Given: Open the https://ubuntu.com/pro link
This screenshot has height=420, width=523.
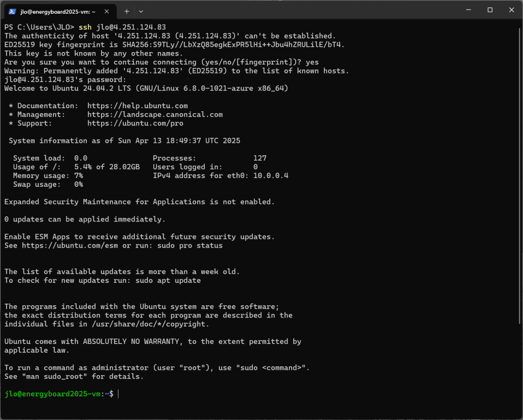Looking at the screenshot, I should tap(135, 123).
